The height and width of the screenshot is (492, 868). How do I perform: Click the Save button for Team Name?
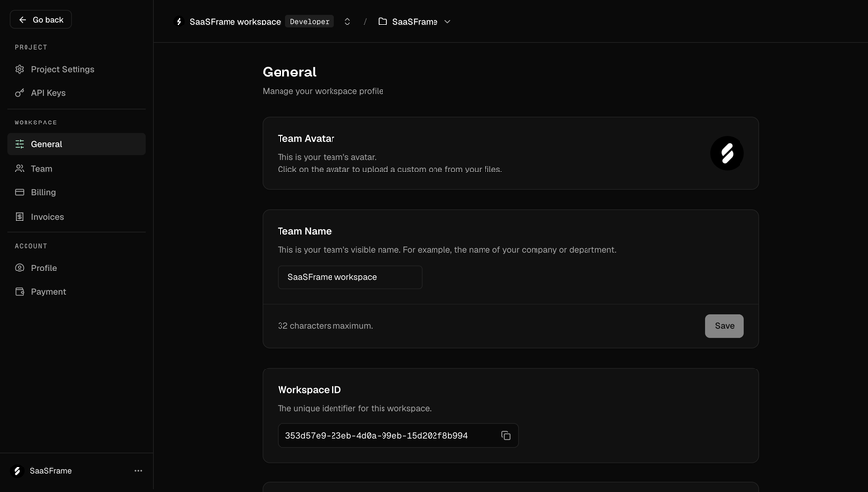pos(724,326)
